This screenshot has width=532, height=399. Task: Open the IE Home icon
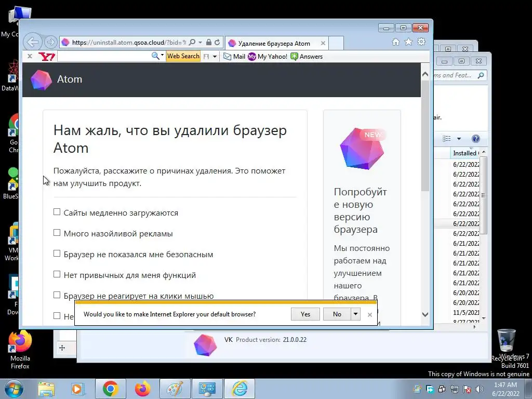click(395, 42)
